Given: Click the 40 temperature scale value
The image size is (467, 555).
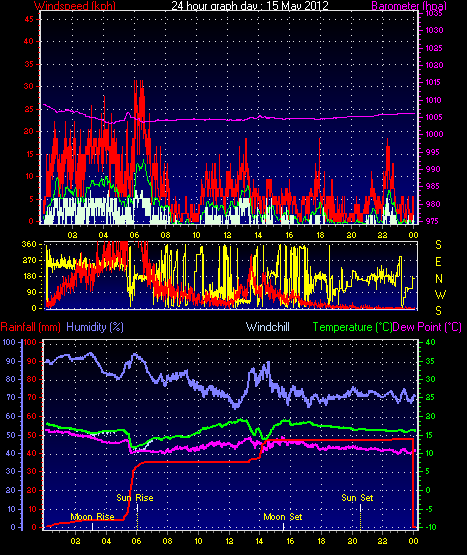Looking at the screenshot, I should click(x=430, y=342).
